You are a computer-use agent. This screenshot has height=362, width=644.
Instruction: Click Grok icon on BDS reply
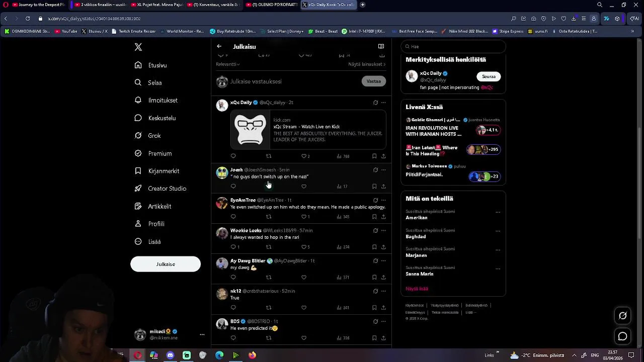375,321
